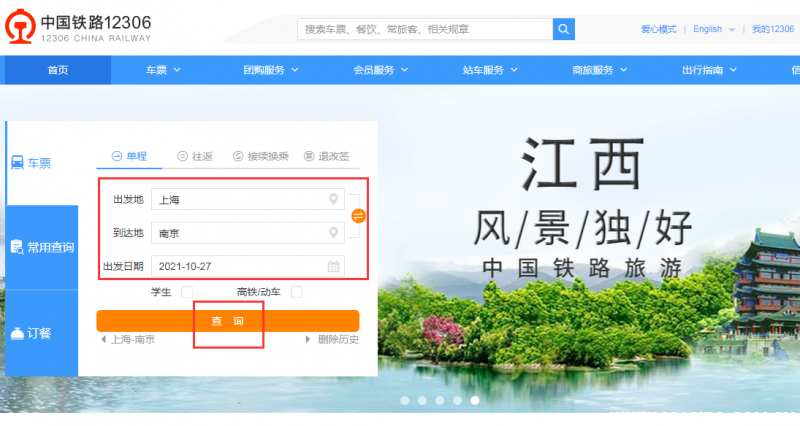800x426 pixels.
Task: Switch to the 接续换乘 transfer tab
Action: click(260, 156)
